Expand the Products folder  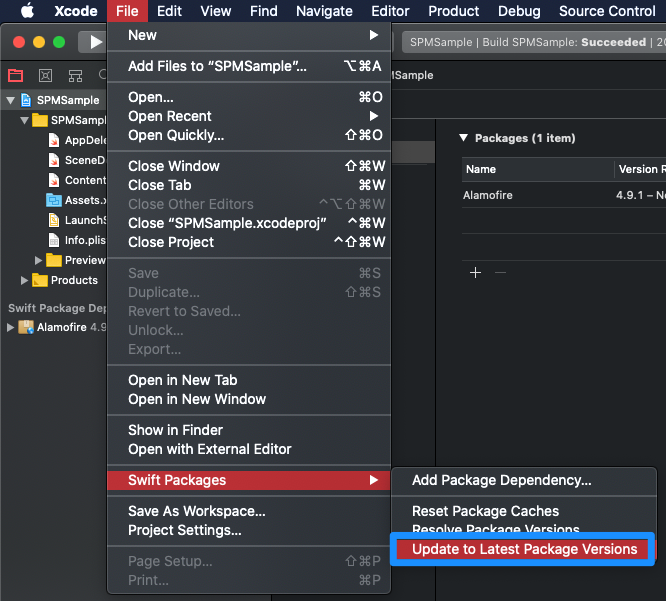point(24,280)
